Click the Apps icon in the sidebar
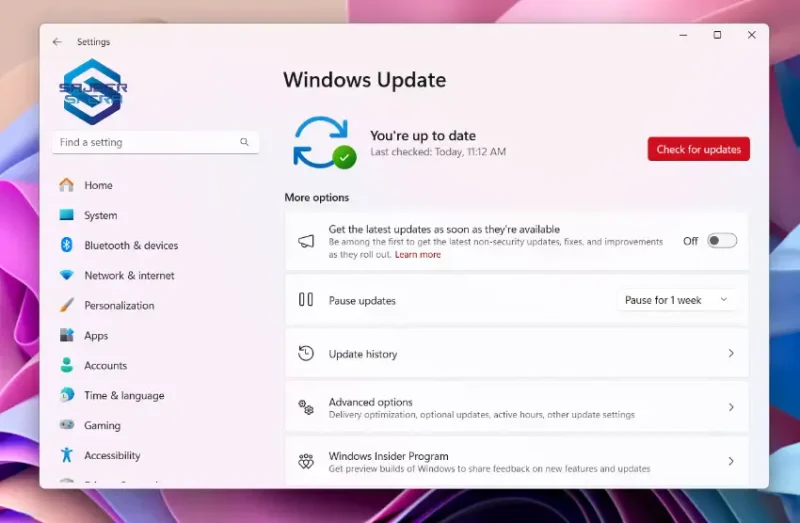Viewport: 800px width, 523px height. click(66, 335)
